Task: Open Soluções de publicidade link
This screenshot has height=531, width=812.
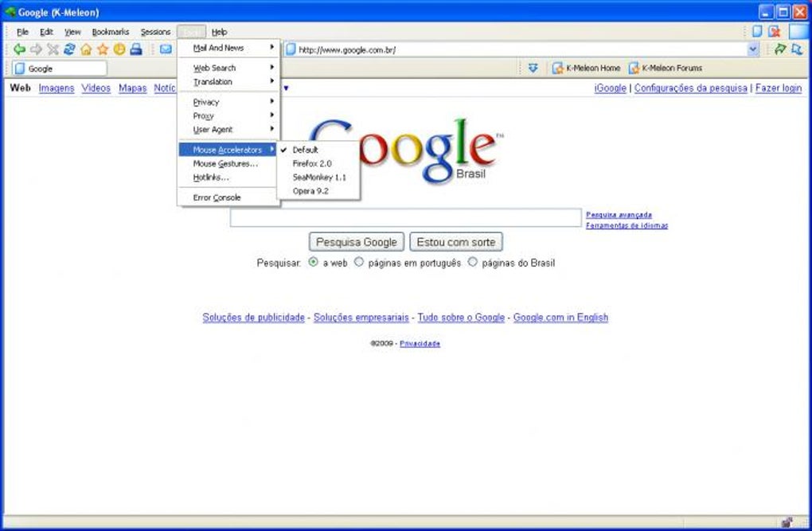Action: pos(253,317)
